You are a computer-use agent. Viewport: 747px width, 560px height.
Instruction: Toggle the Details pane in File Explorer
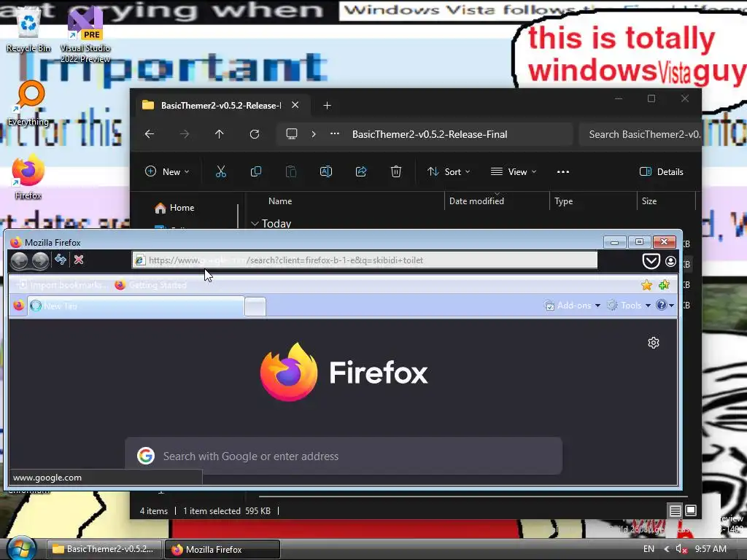[661, 171]
